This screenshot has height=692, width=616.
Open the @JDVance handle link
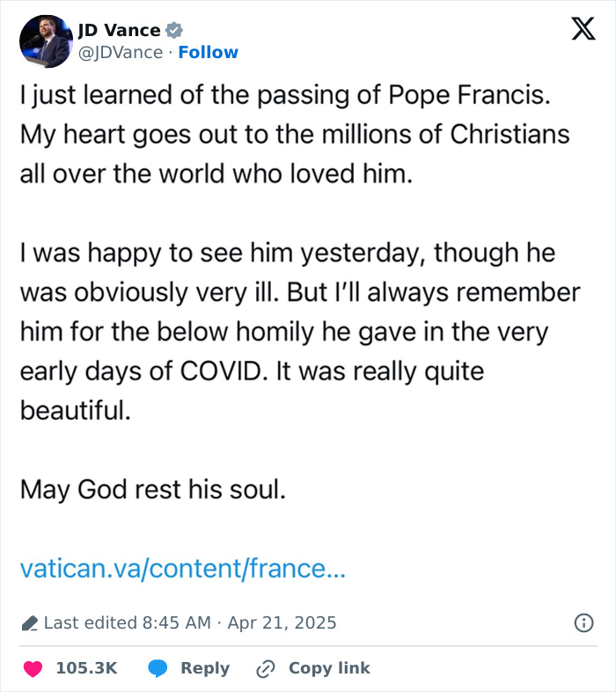pos(121,53)
